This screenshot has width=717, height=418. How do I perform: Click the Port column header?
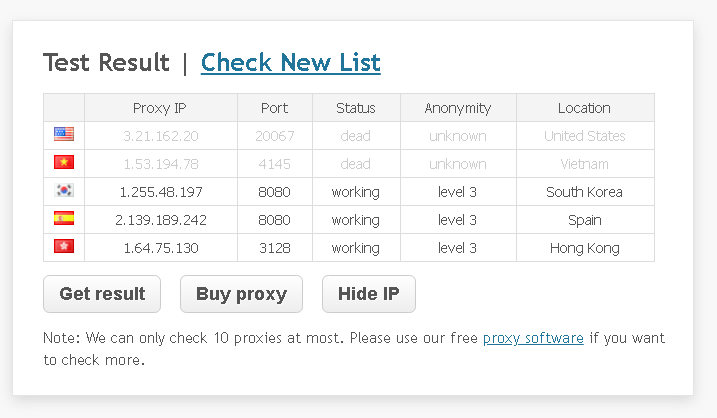(274, 108)
